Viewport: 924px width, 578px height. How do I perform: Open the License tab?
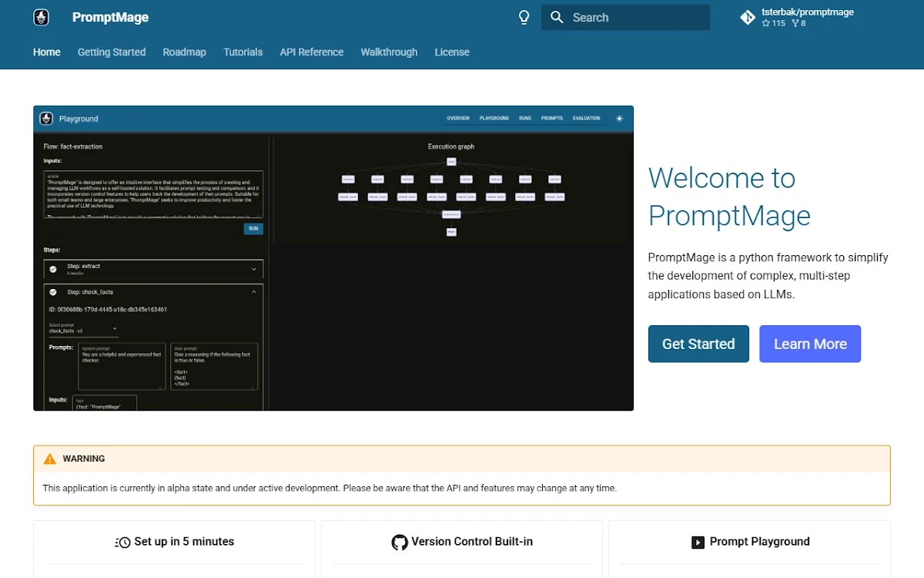[x=452, y=52]
